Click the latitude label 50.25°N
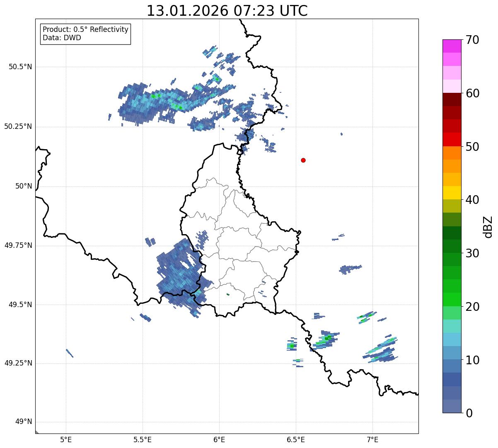Screen dimensions: 498x448 tap(18, 126)
